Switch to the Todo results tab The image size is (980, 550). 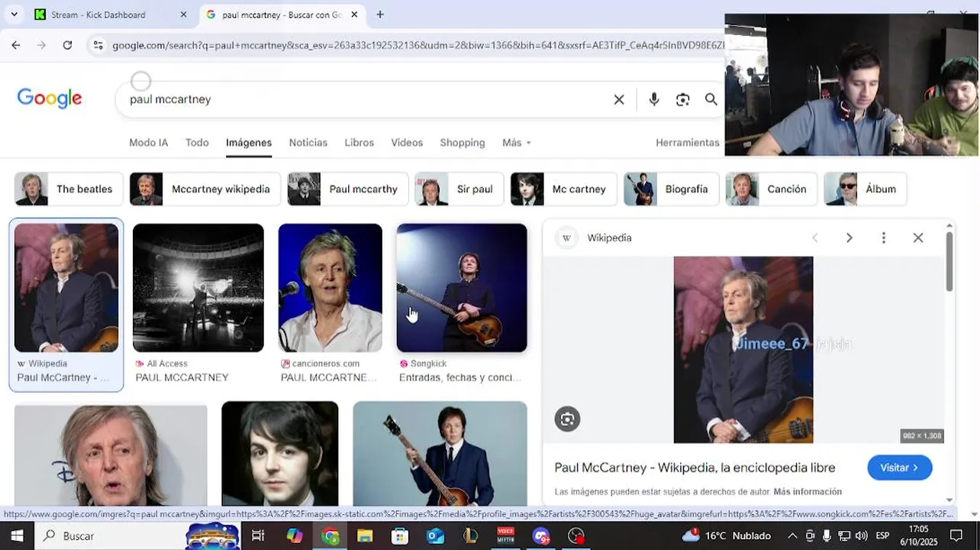point(197,143)
